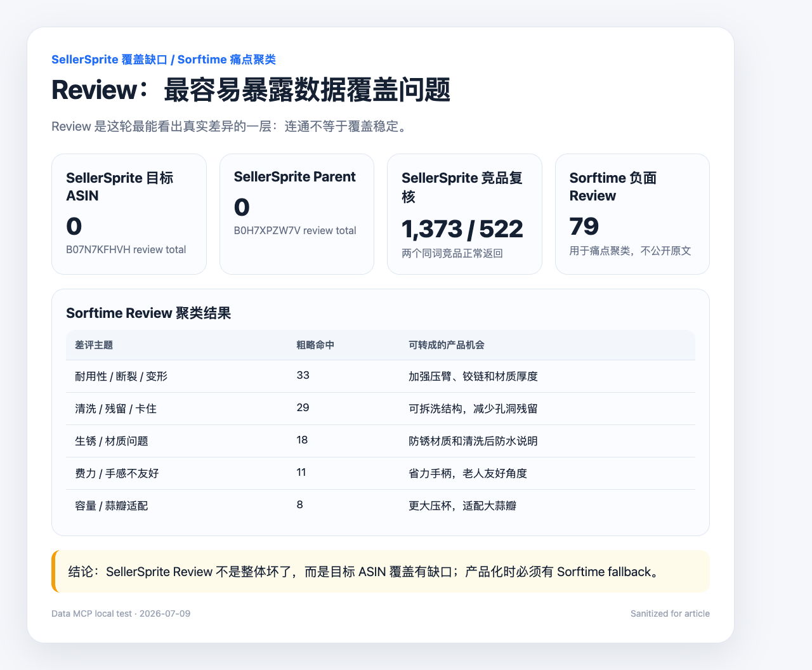Image resolution: width=812 pixels, height=670 pixels.
Task: Click the '79' negative review count
Action: (584, 227)
